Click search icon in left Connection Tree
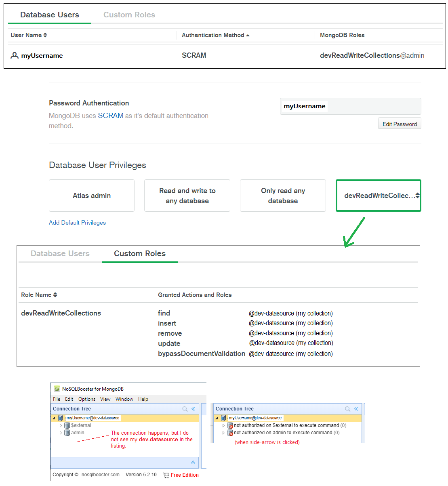Viewport: 448px width, 486px height. click(x=185, y=409)
